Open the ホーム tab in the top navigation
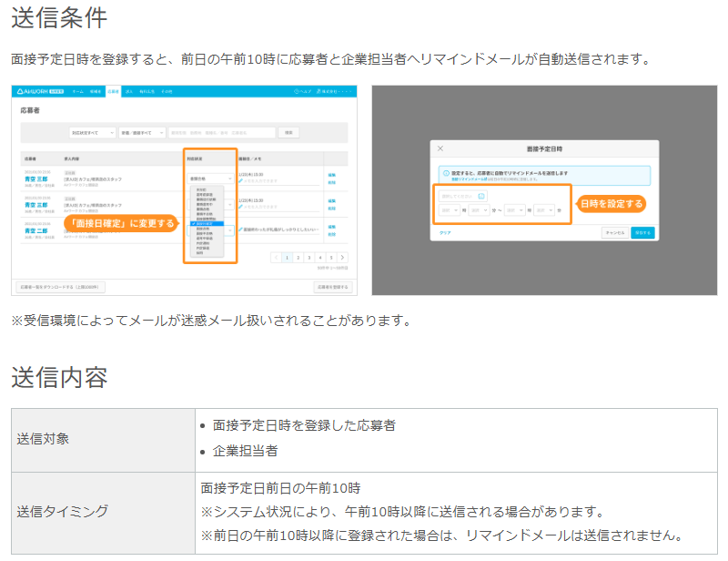The image size is (728, 561). pos(77,92)
